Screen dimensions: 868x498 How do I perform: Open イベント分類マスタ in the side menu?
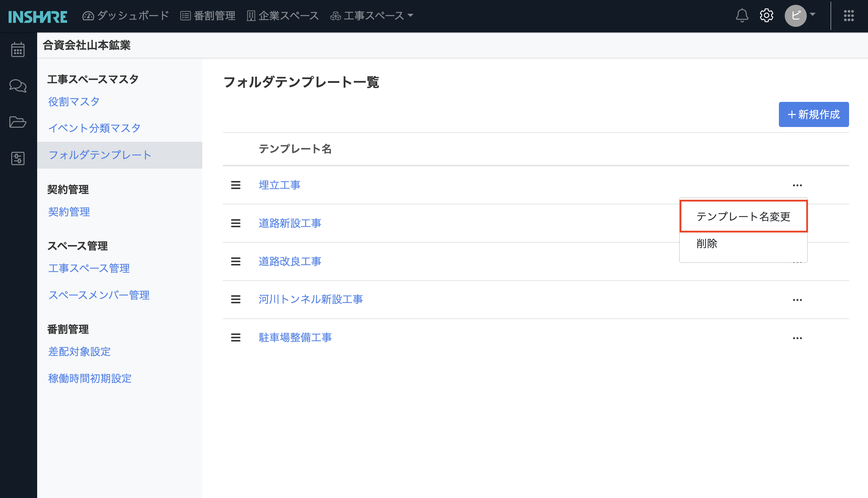[94, 128]
